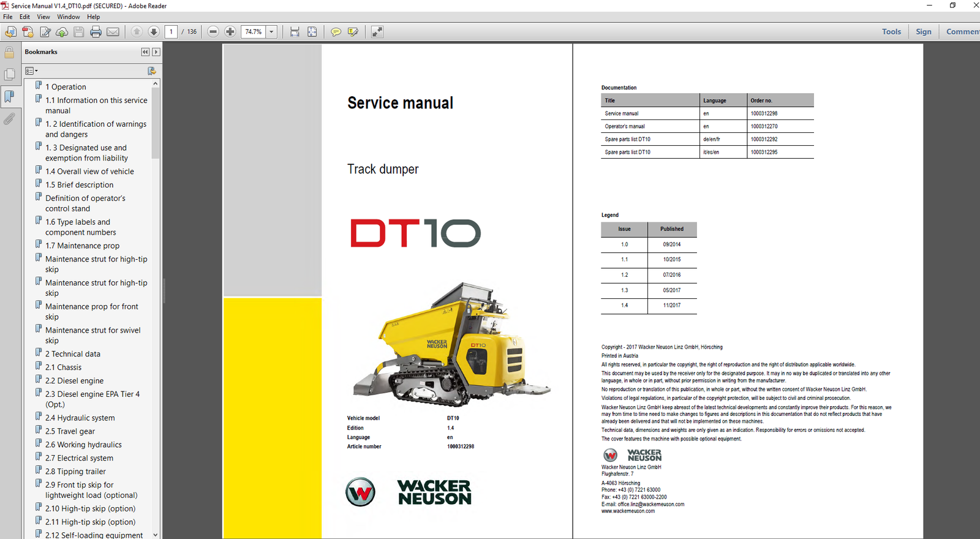Select the '2.4 Hydraulic system' bookmark
This screenshot has height=539, width=980.
tap(80, 418)
